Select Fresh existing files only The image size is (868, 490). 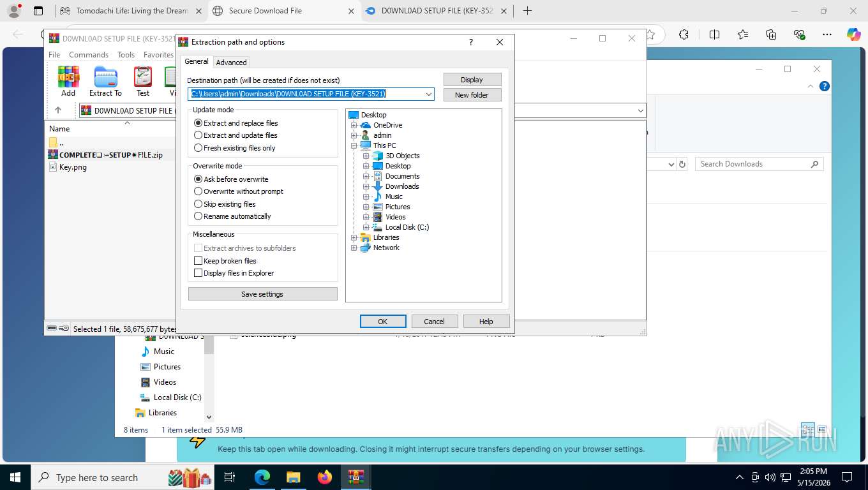coord(235,148)
